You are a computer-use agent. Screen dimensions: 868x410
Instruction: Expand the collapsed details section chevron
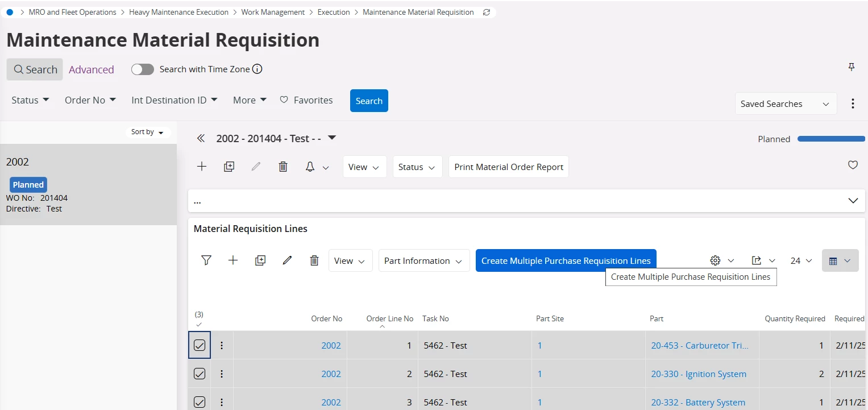[x=853, y=201]
